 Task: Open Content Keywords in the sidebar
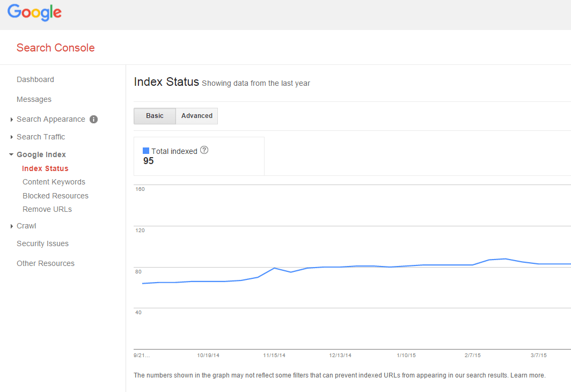[54, 182]
